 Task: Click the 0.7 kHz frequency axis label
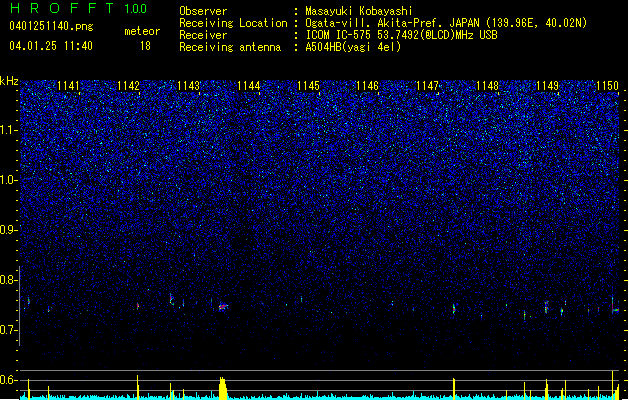coord(9,330)
